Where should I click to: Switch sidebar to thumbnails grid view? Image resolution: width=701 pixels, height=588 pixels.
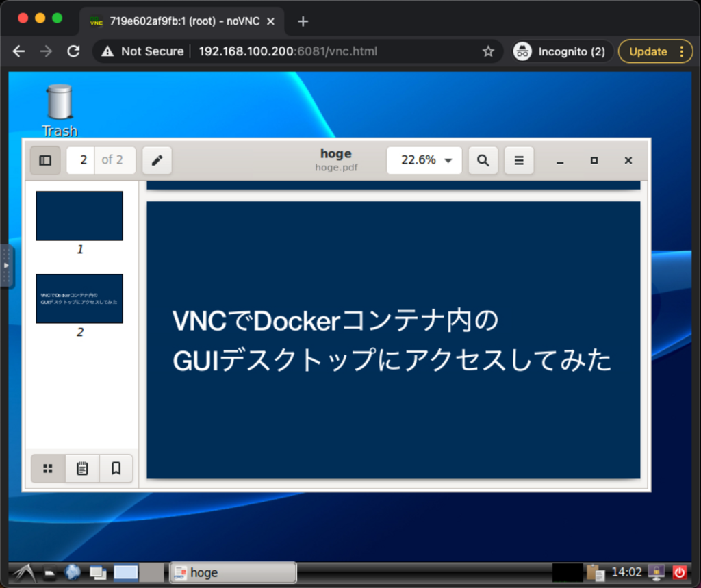click(x=48, y=468)
